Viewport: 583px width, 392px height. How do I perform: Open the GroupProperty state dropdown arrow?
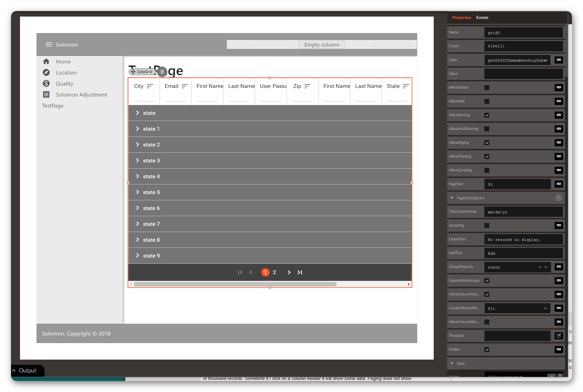[546, 267]
